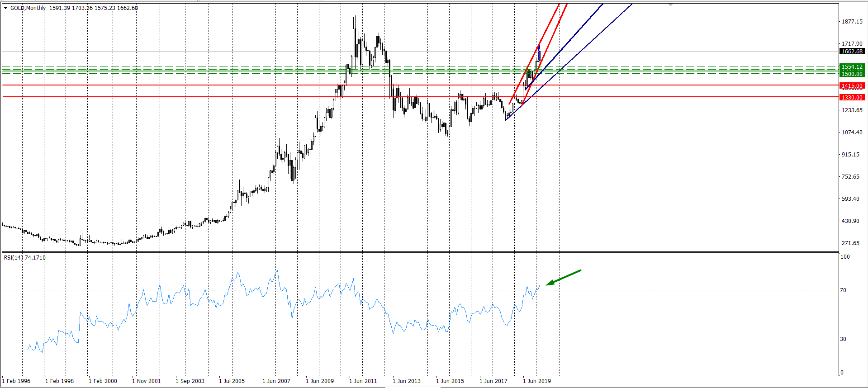Click the RSI 70 level label
Viewport: 868px width, 388px height.
click(x=843, y=290)
